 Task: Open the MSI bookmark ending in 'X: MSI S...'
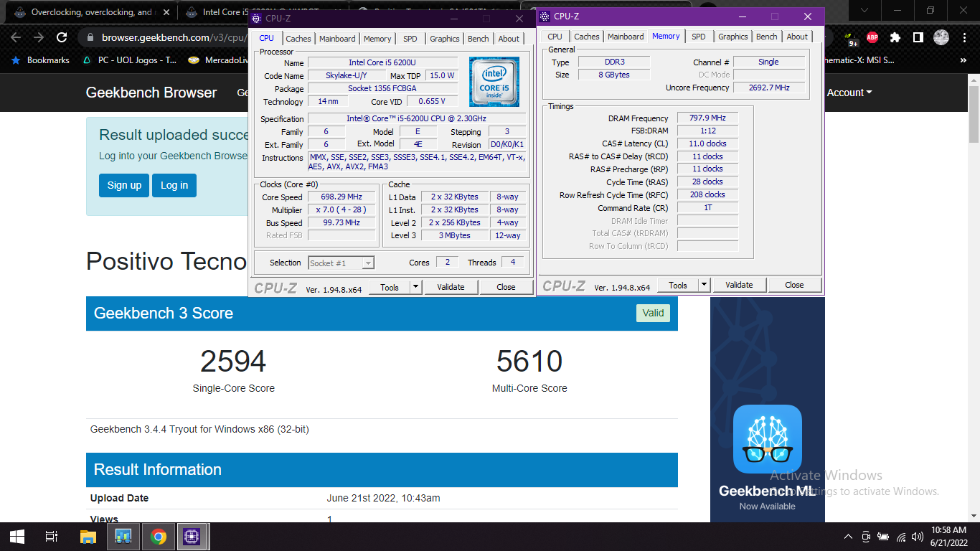(859, 60)
